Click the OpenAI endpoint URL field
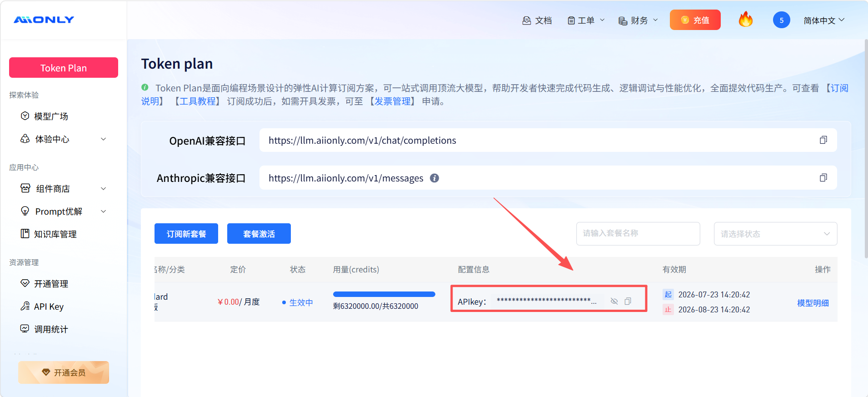This screenshot has height=397, width=868. point(548,140)
